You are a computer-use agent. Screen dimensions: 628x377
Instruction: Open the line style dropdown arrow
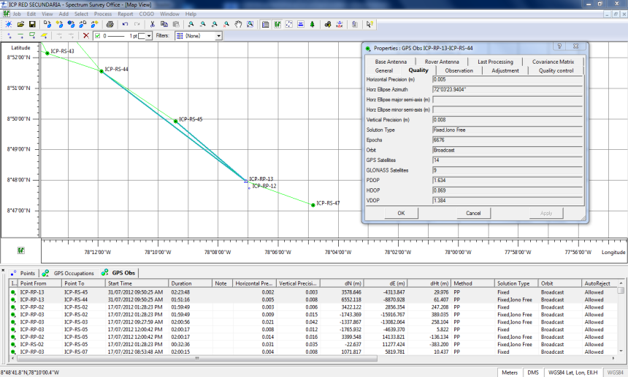pos(149,36)
